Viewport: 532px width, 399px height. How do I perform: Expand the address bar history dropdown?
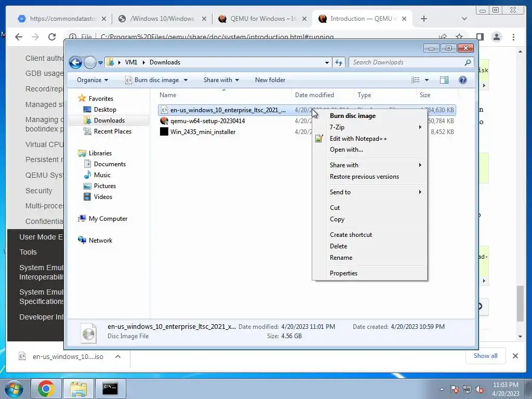(327, 62)
